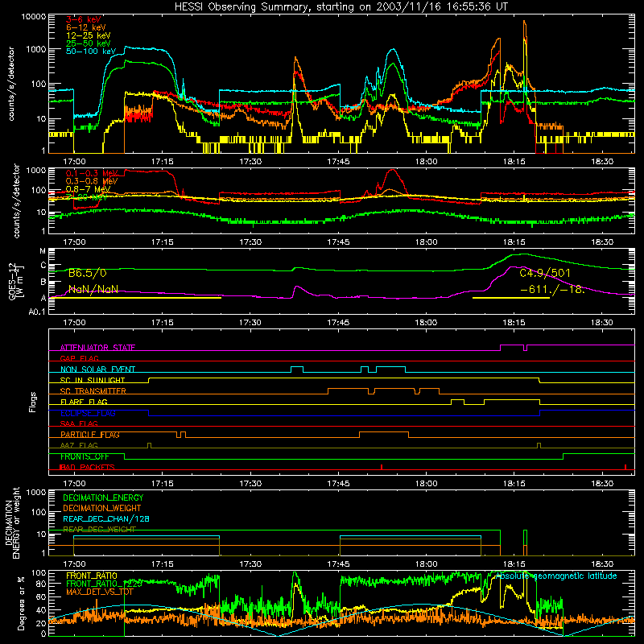The width and height of the screenshot is (644, 644).
Task: Select the DECIMATION_WEIGHT legend label
Action: click(102, 509)
